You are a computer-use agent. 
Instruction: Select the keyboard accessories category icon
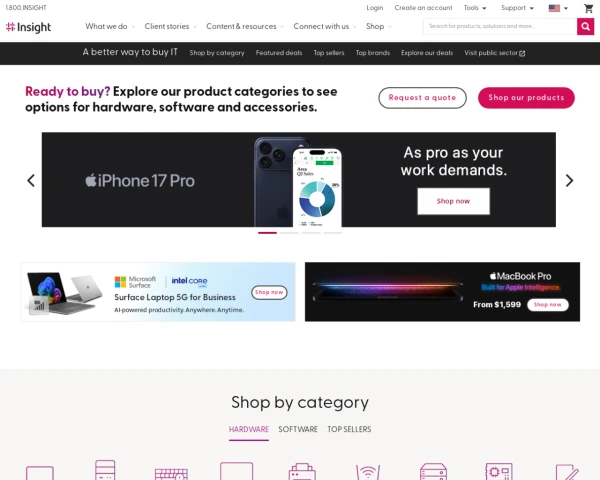171,474
